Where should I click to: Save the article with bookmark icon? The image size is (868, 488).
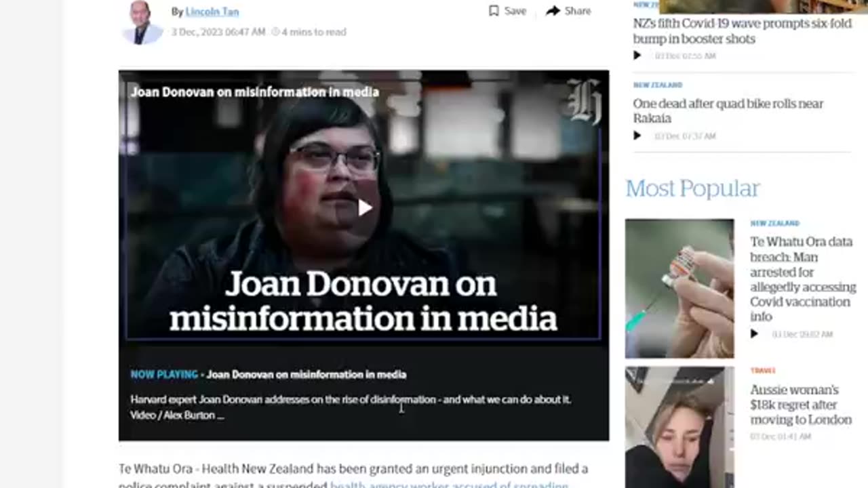[x=494, y=11]
